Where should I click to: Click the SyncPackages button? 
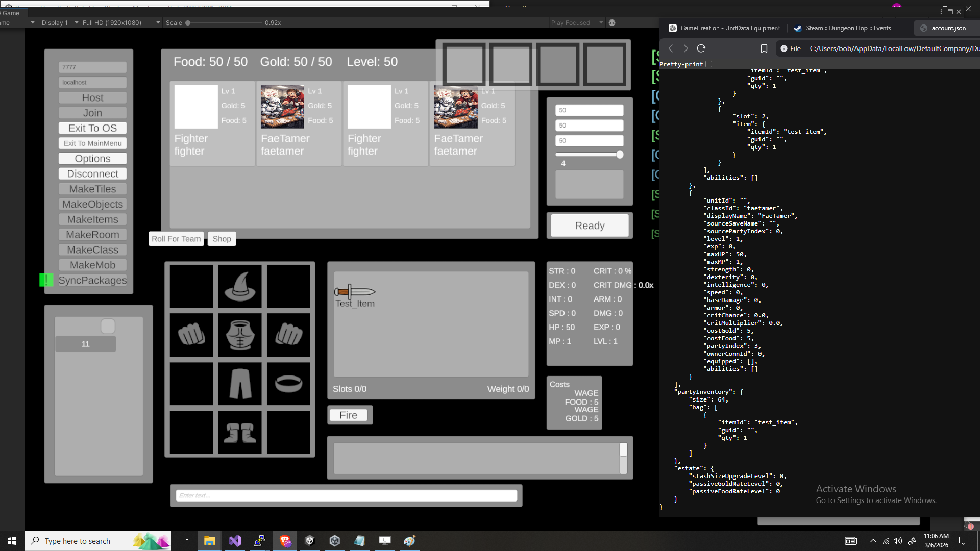point(92,280)
